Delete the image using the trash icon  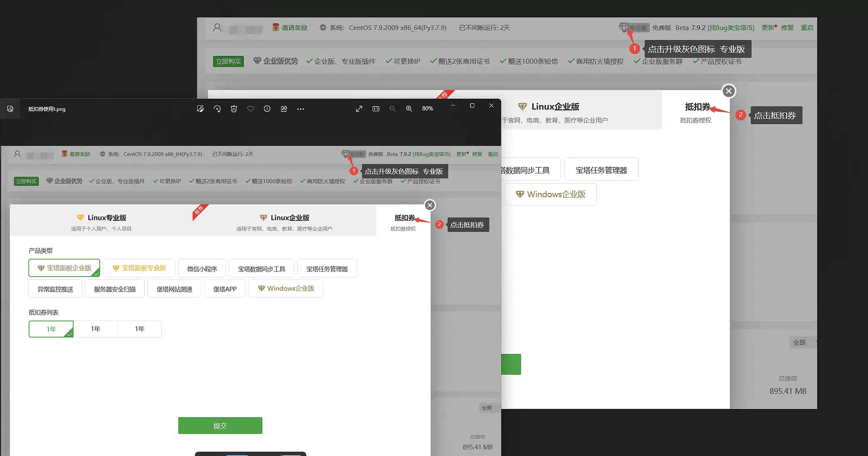(234, 109)
